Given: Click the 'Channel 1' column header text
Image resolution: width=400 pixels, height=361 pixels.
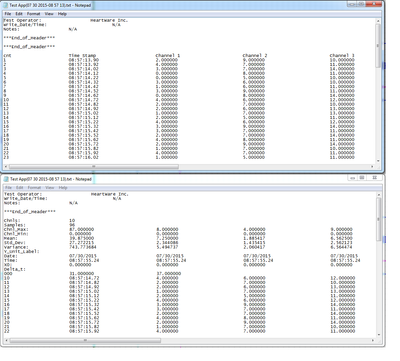Looking at the screenshot, I should tap(168, 55).
